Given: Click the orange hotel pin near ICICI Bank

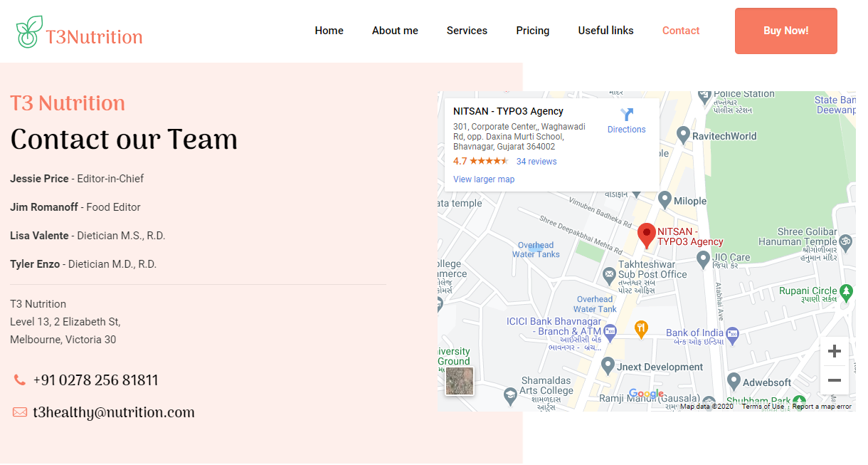Looking at the screenshot, I should [x=640, y=328].
